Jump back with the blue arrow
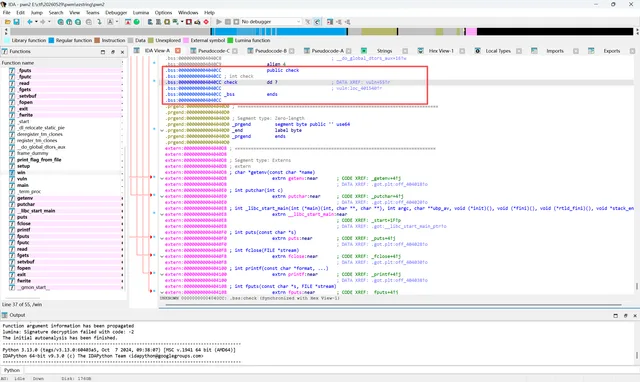Image resolution: width=640 pixels, height=382 pixels. coord(30,22)
